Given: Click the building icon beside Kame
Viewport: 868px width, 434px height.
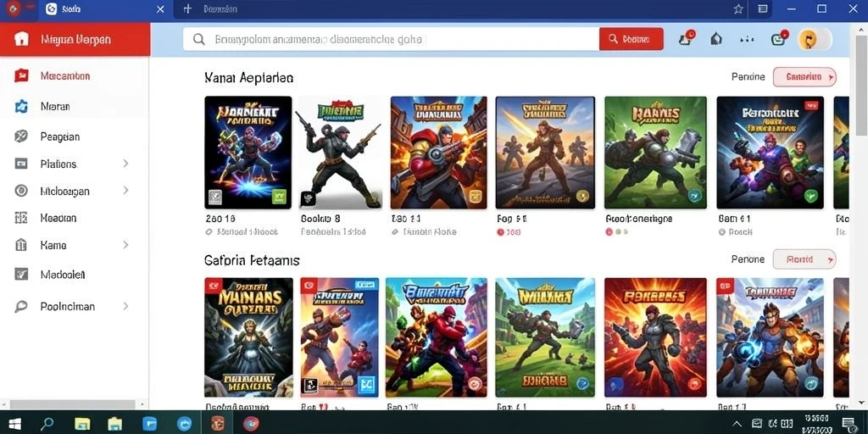Looking at the screenshot, I should click(21, 245).
